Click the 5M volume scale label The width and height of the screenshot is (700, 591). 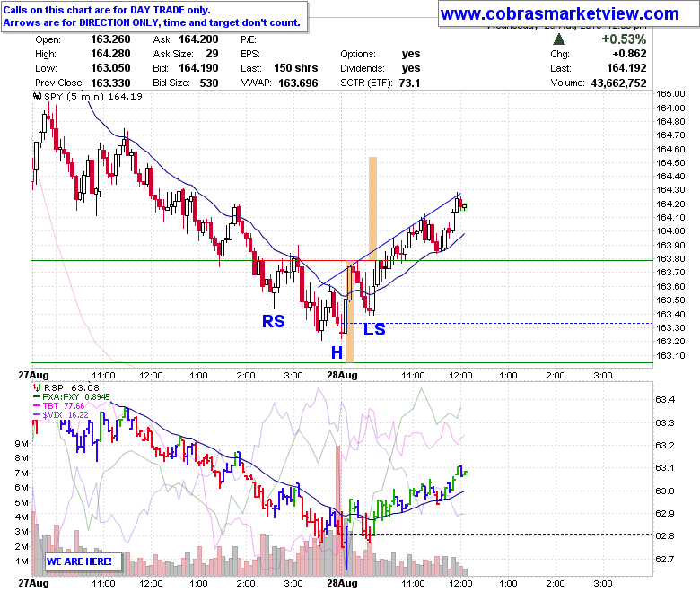coord(22,502)
